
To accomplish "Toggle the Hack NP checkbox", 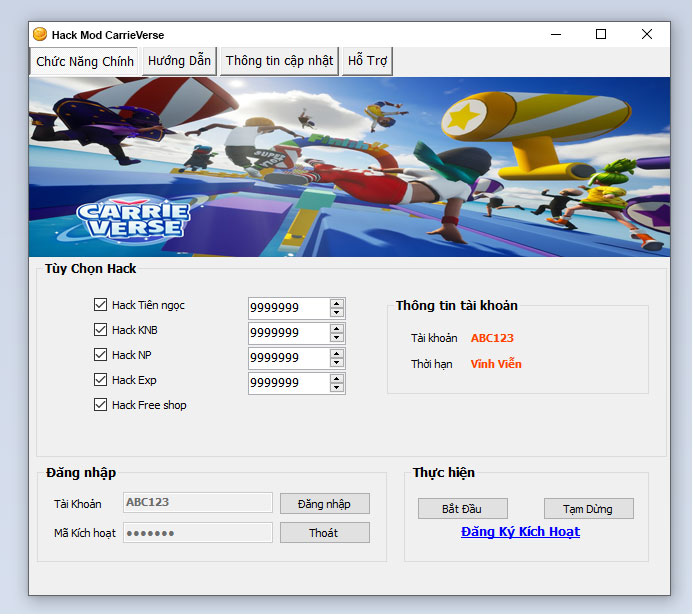I will (100, 354).
